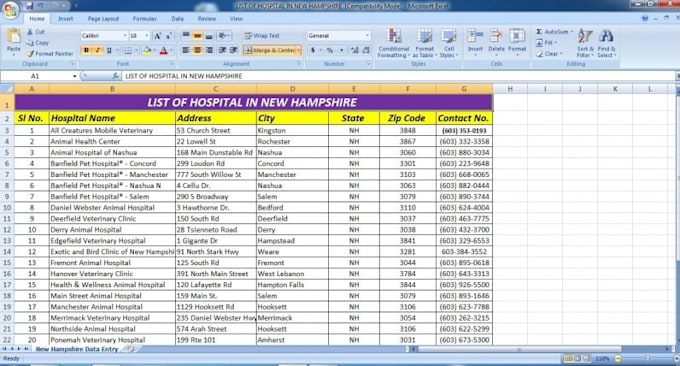Viewport: 680px width, 366px height.
Task: Pick the fill color bucket swatch
Action: pyautogui.click(x=147, y=51)
